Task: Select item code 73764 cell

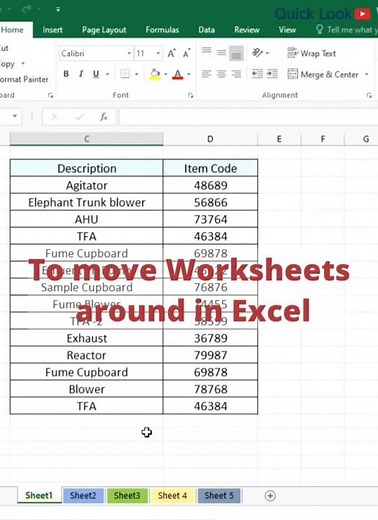Action: tap(211, 219)
